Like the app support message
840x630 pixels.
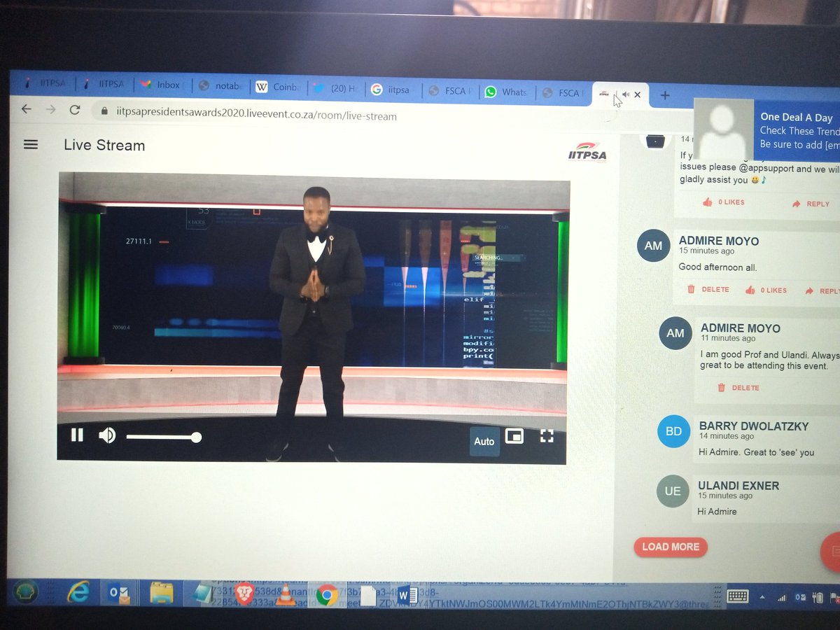pos(724,202)
